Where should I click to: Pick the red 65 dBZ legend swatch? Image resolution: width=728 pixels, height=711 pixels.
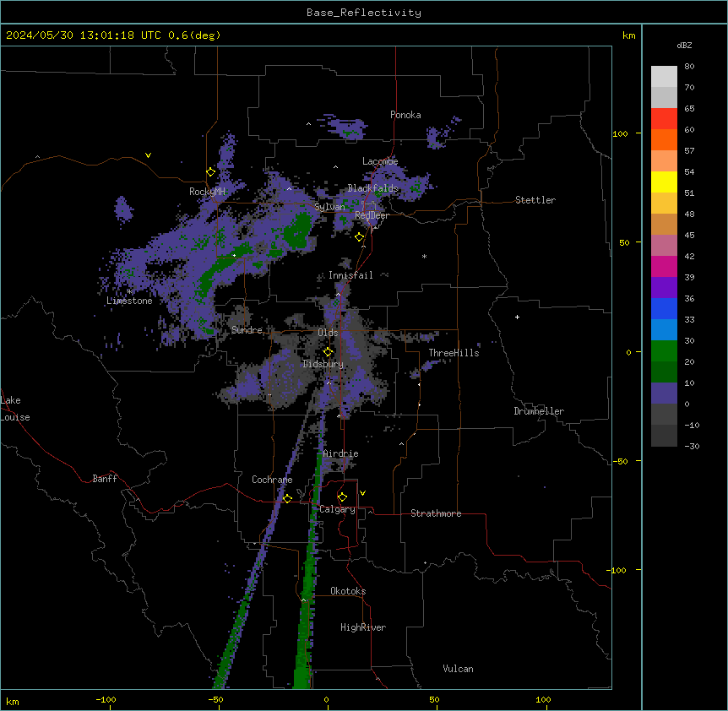click(664, 118)
